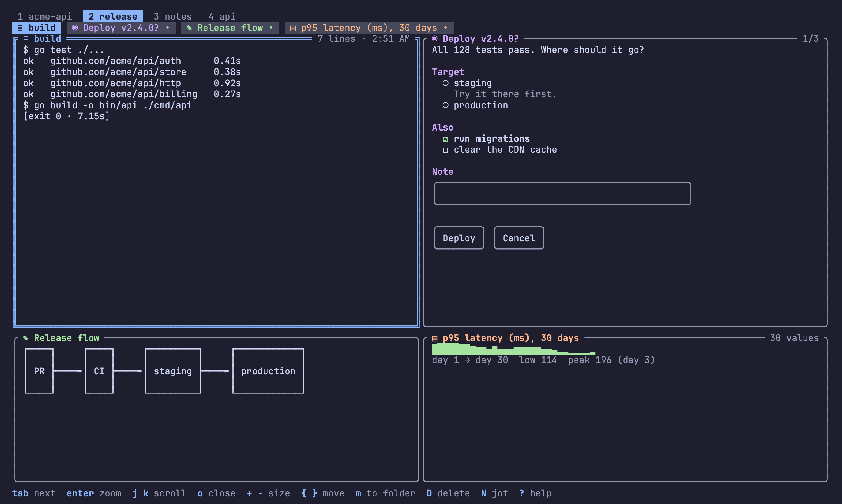Viewport: 842px width, 504px height.
Task: Click the 'o close' footer hint
Action: 216,493
